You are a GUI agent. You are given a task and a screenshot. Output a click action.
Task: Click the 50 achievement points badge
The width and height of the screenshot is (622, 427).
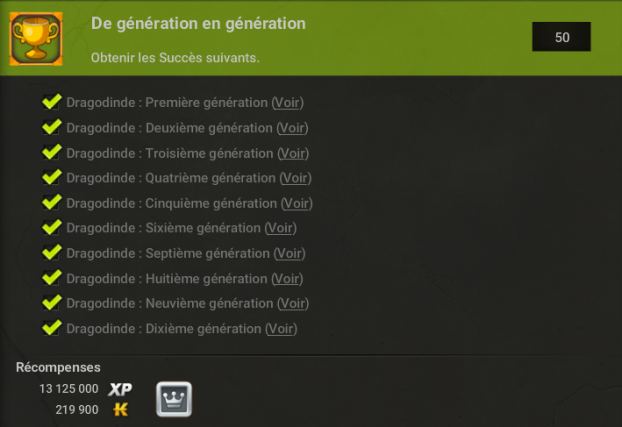[x=561, y=37]
